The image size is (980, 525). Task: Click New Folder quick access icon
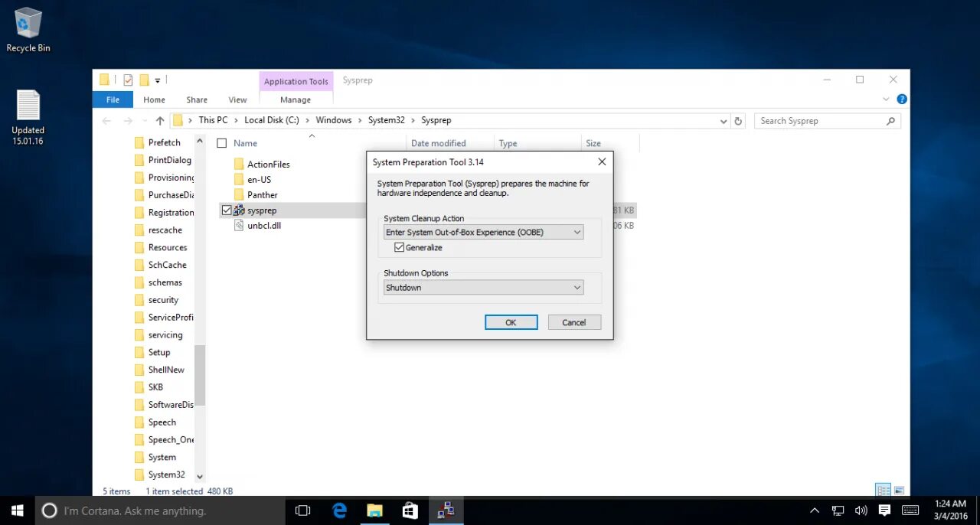144,80
